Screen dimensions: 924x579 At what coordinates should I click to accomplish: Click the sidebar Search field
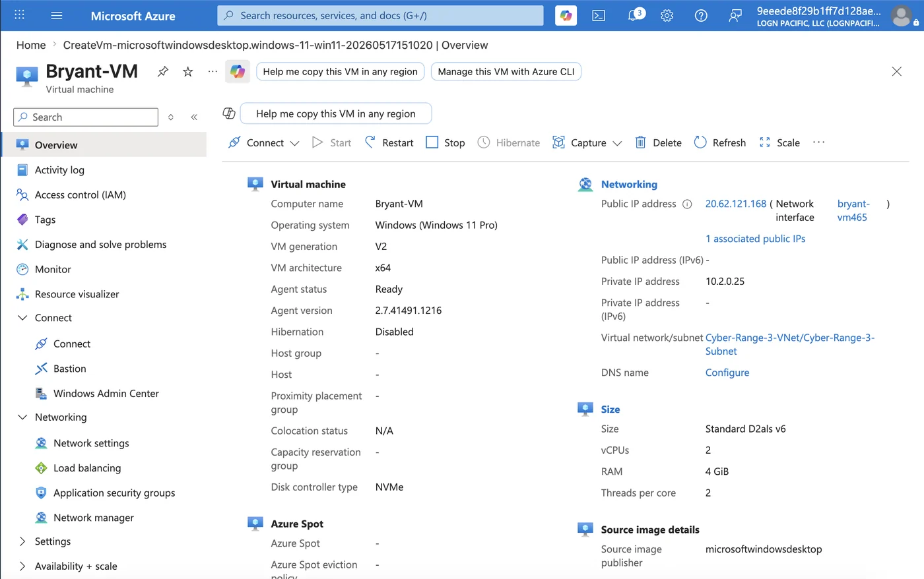tap(86, 117)
